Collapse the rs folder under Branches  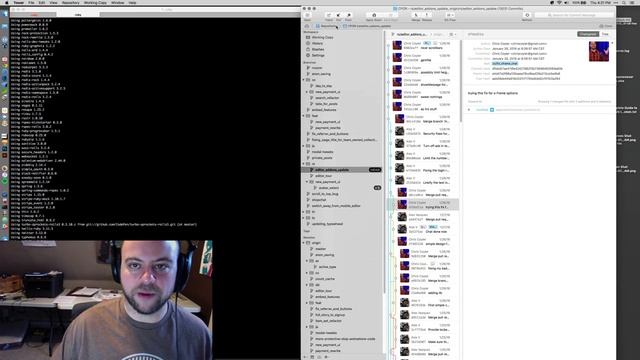point(304,164)
